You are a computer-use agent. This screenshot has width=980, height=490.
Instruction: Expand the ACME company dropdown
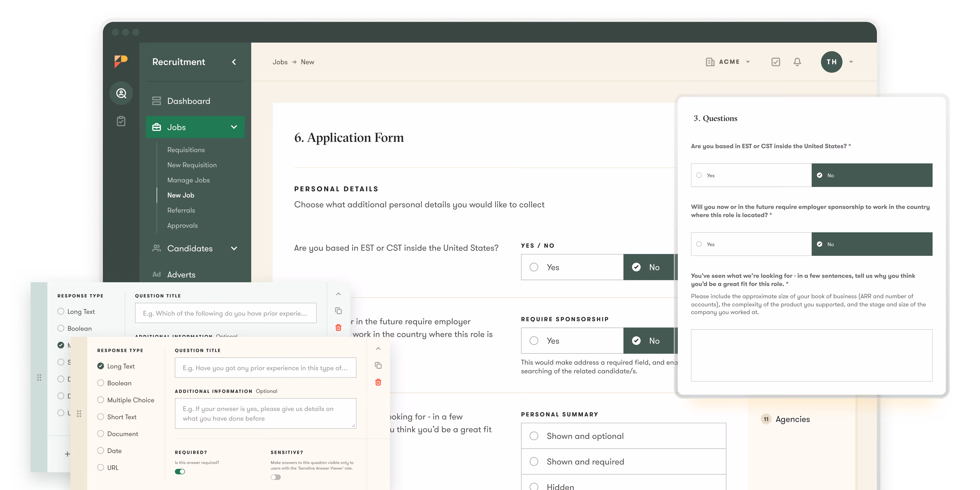click(x=748, y=62)
